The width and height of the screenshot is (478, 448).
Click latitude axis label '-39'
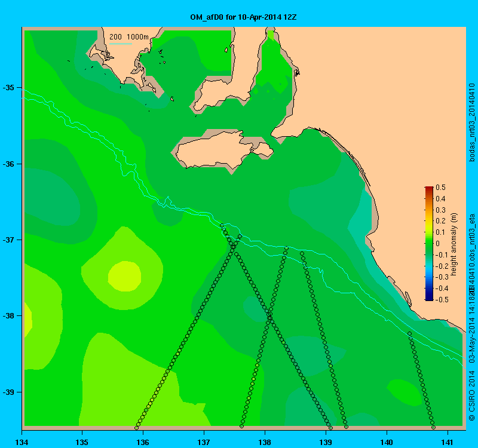pyautogui.click(x=8, y=392)
